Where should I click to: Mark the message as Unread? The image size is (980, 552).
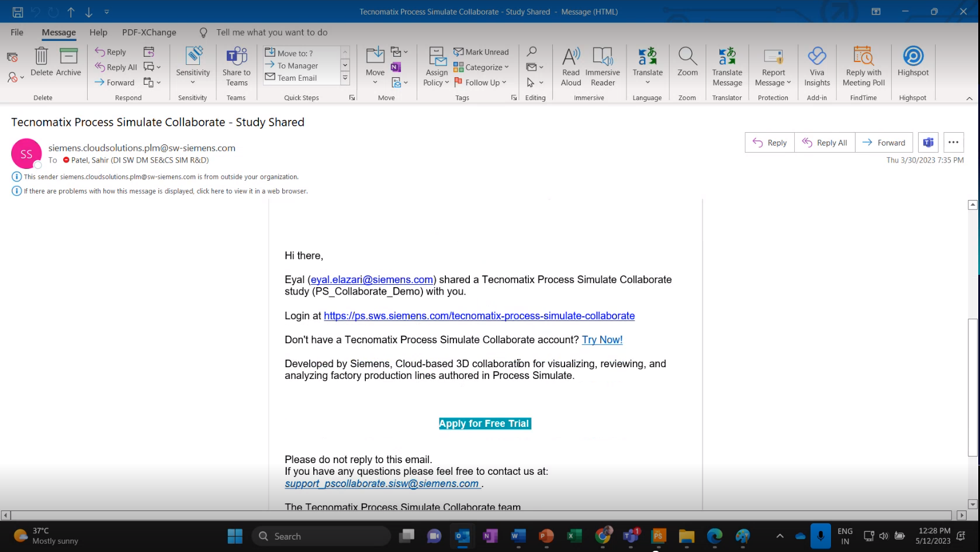[x=482, y=52]
